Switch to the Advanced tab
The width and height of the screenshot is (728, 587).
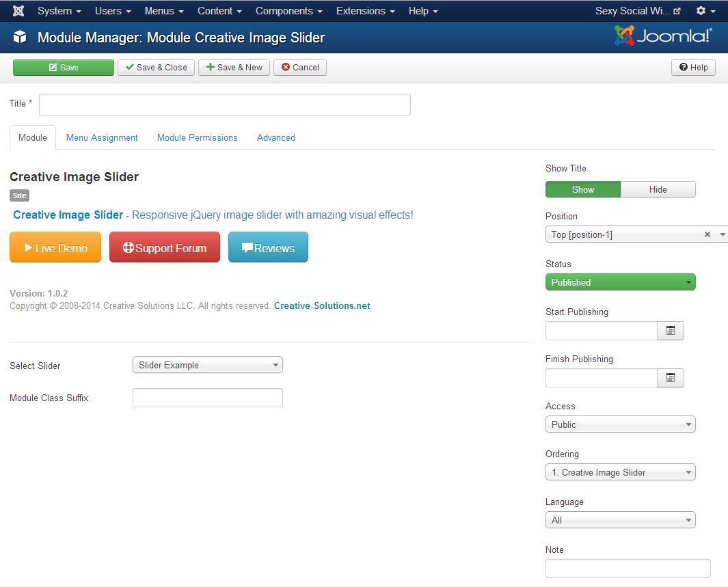coord(276,137)
